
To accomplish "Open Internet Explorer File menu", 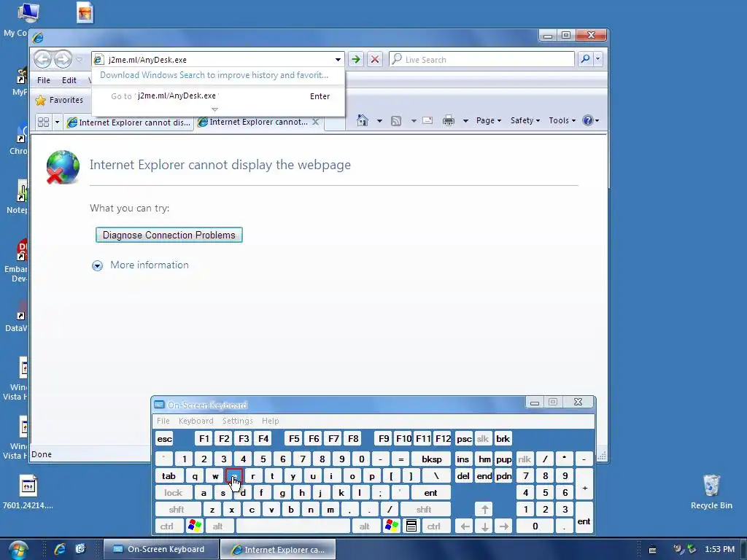I will click(43, 80).
